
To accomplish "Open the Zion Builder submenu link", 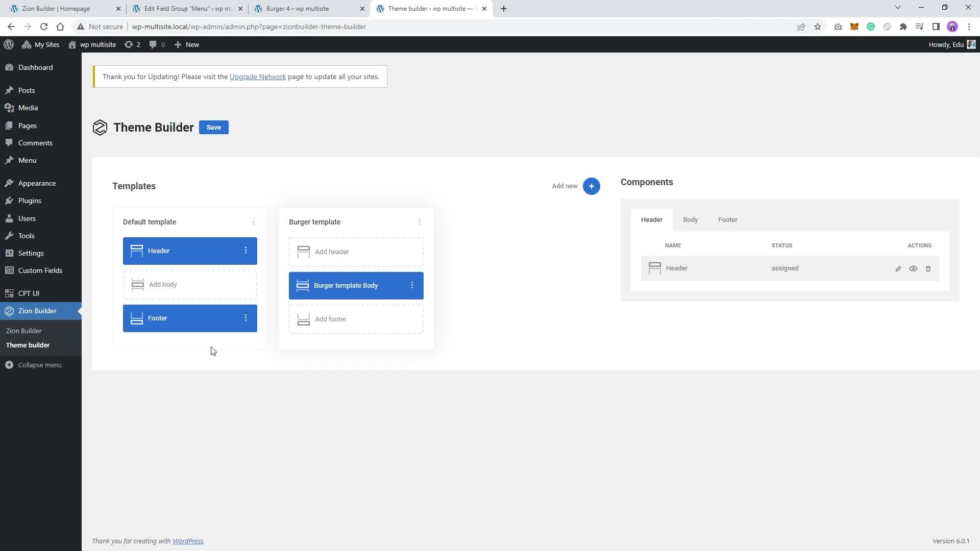I will 23,331.
